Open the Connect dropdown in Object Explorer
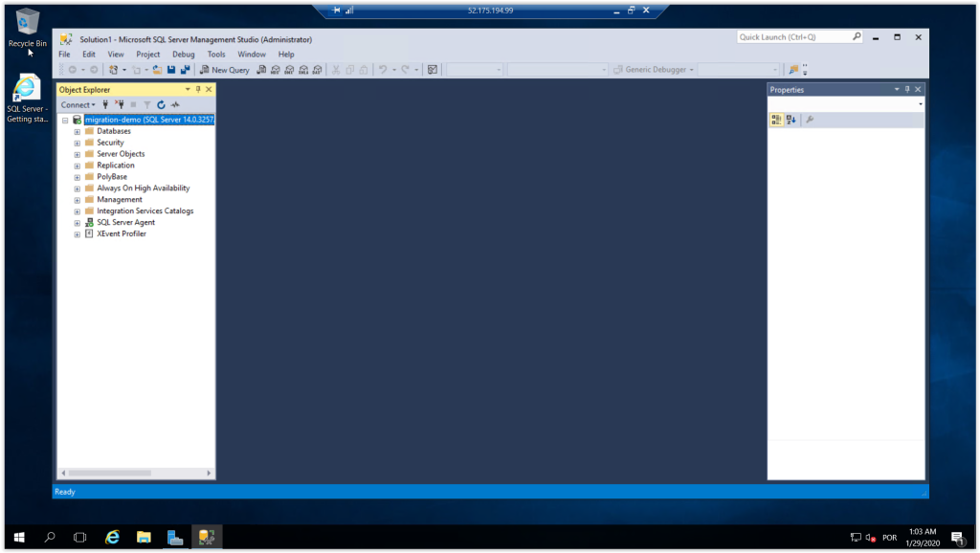This screenshot has height=553, width=980. point(78,105)
